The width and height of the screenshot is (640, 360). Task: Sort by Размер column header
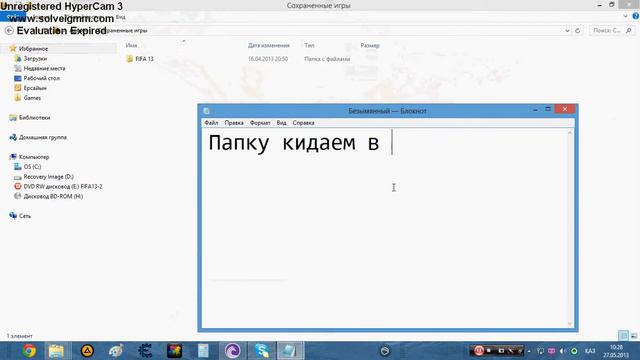(x=370, y=45)
